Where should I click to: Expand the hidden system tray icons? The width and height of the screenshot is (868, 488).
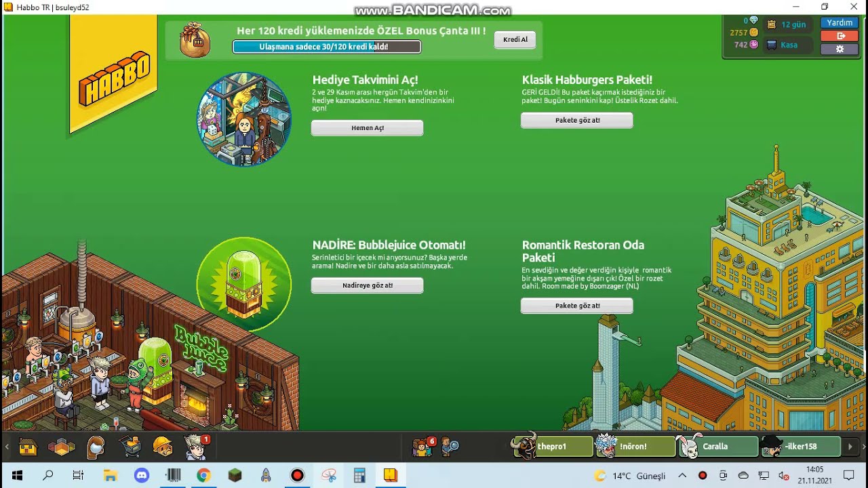[682, 475]
